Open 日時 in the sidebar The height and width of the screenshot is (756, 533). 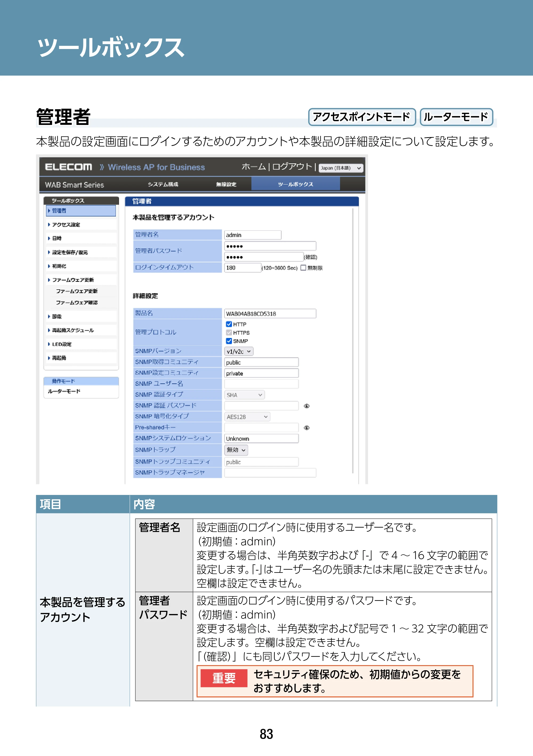[81, 238]
